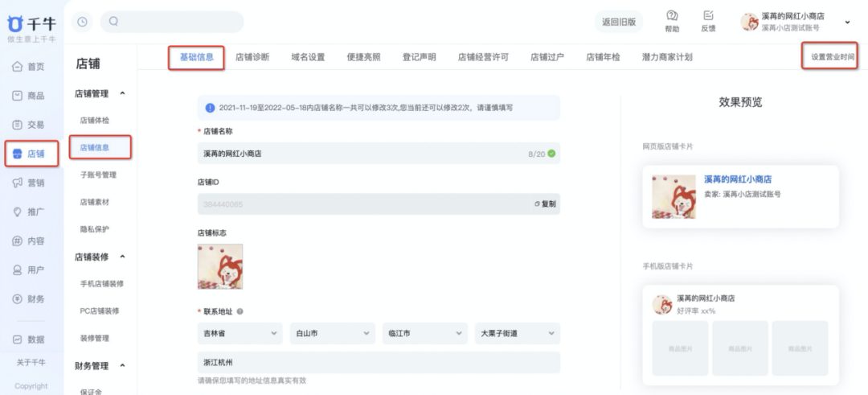Click the 设置营业时间 link
The image size is (868, 395).
click(x=833, y=57)
